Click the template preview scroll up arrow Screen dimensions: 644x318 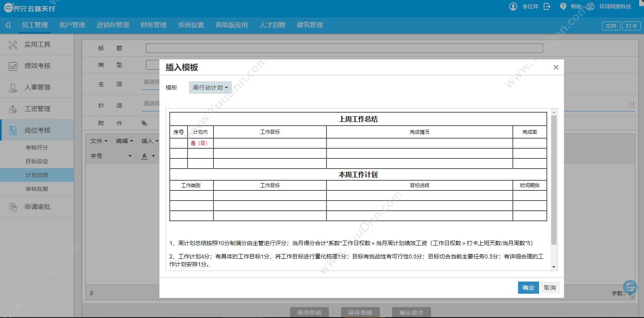click(554, 112)
